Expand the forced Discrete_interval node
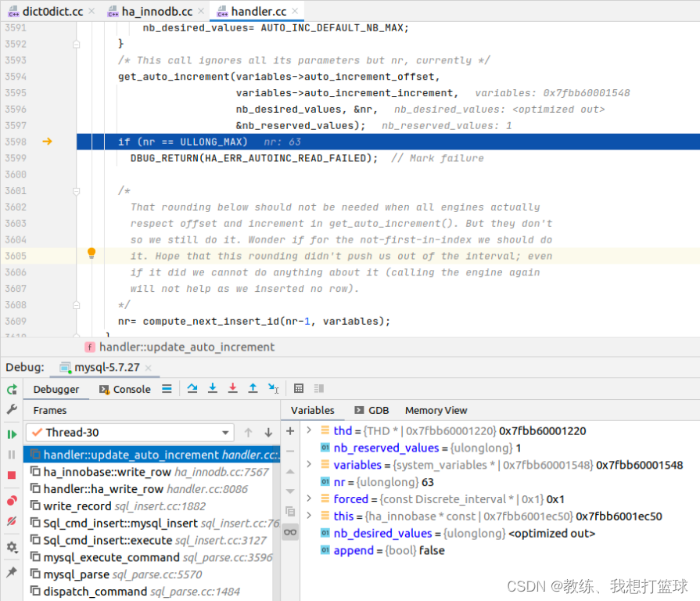Image resolution: width=700 pixels, height=601 pixels. click(309, 498)
